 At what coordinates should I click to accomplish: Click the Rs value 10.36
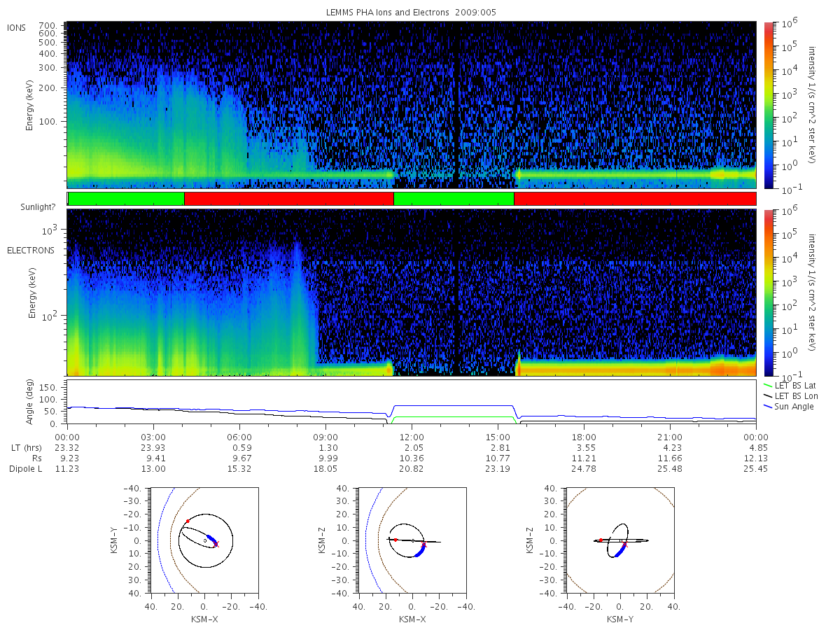[412, 458]
